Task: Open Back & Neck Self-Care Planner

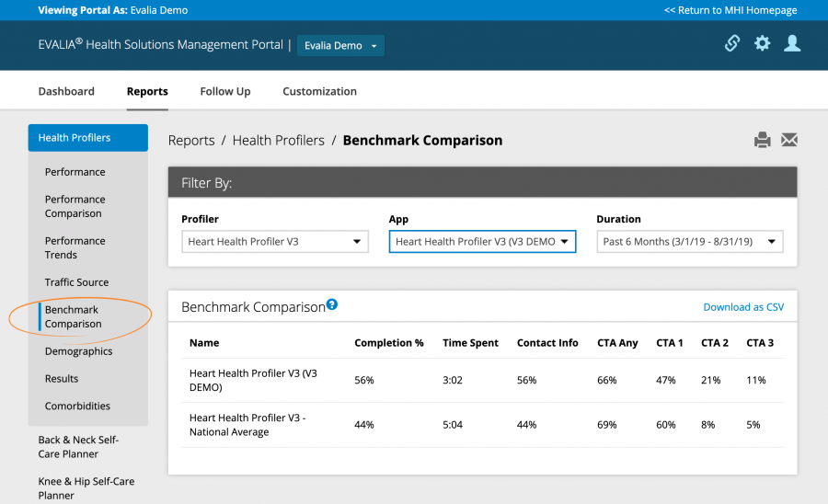Action: (x=78, y=447)
